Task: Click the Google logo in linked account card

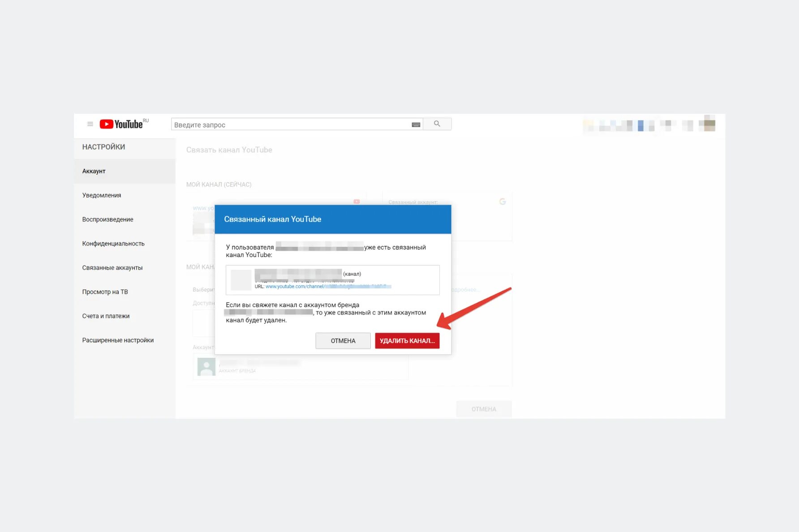Action: tap(503, 202)
